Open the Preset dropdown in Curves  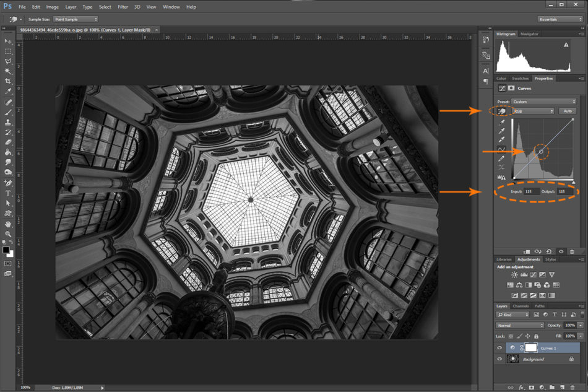point(543,102)
